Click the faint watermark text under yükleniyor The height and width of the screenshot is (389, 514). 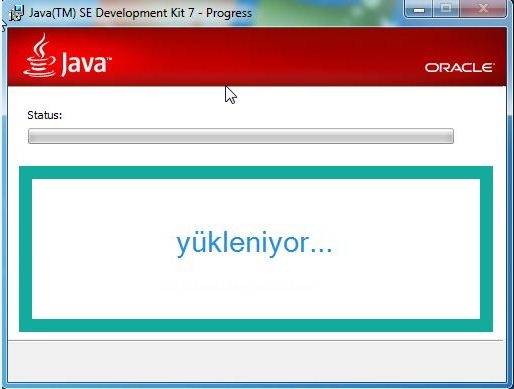(x=237, y=286)
